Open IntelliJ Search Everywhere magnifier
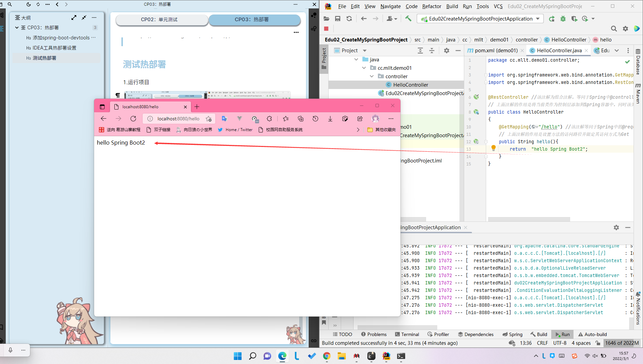Image resolution: width=643 pixels, height=364 pixels. [614, 29]
